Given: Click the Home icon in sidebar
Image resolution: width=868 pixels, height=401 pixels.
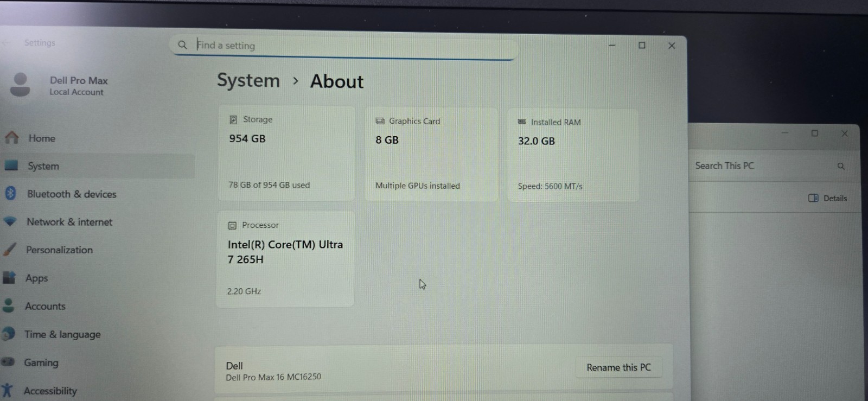Looking at the screenshot, I should (x=12, y=138).
